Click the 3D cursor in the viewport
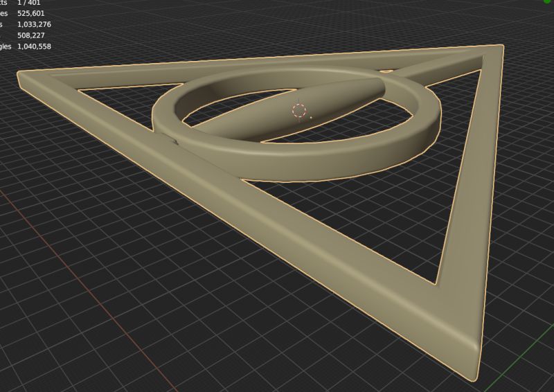This screenshot has height=392, width=554. (x=299, y=111)
